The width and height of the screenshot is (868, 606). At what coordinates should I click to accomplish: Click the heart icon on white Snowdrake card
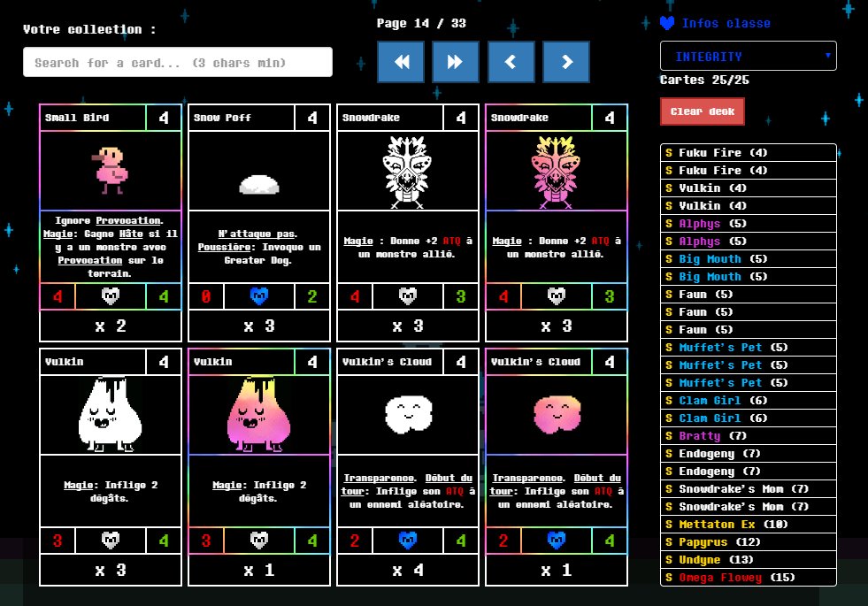[407, 296]
